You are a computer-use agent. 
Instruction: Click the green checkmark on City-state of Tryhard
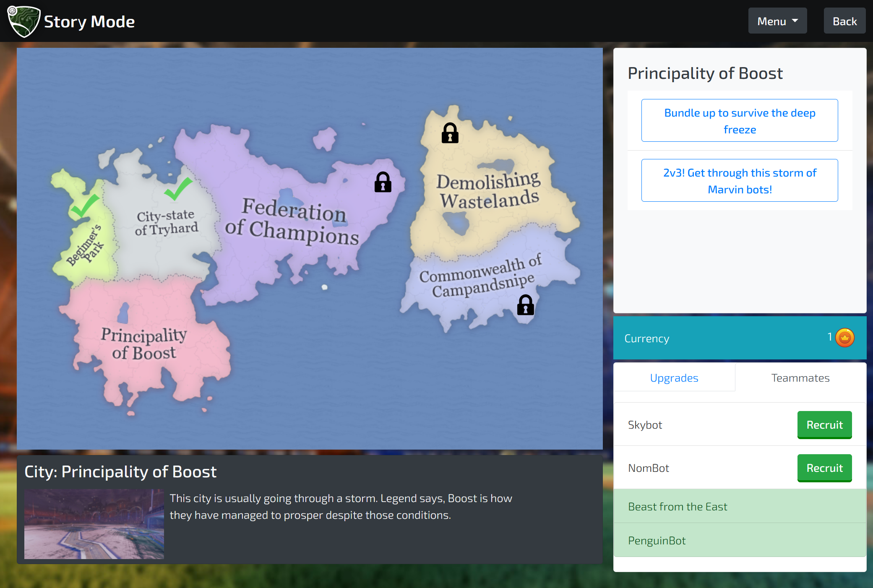click(178, 188)
